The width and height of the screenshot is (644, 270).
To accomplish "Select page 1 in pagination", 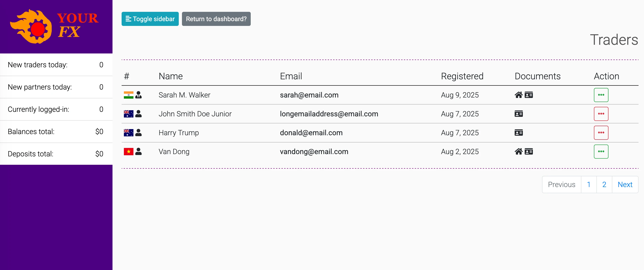I will [x=588, y=185].
